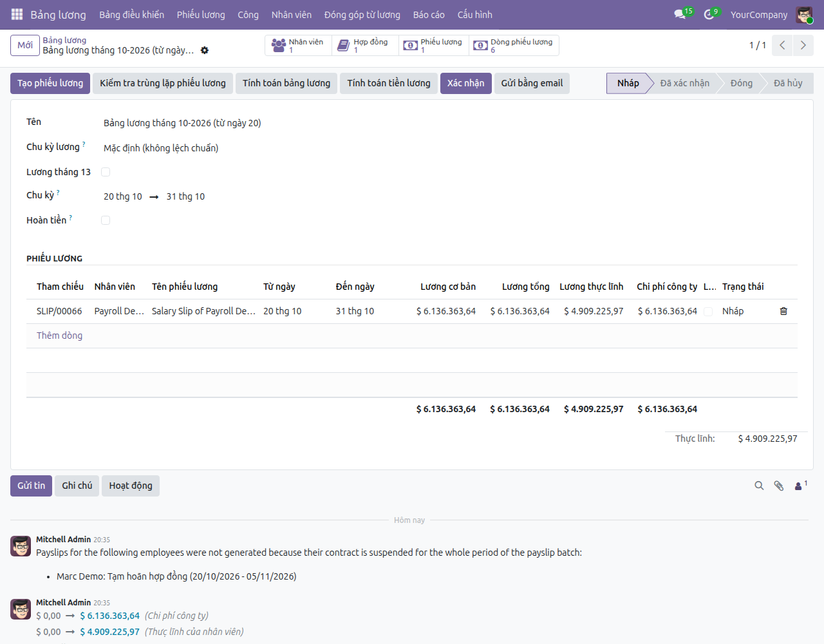Open the Đóng góp từ lương menu
The height and width of the screenshot is (644, 824).
click(362, 14)
